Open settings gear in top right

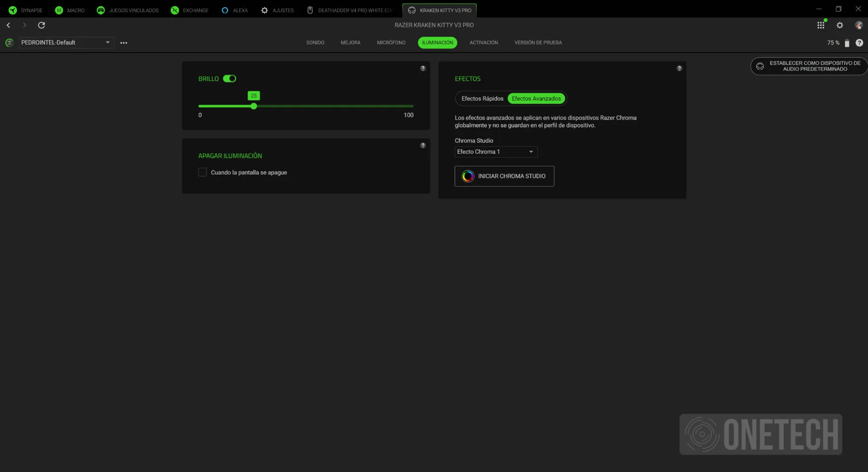point(840,25)
